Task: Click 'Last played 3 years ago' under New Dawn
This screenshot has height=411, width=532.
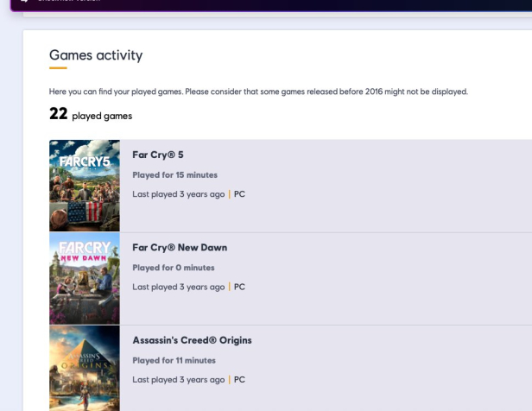Action: click(178, 287)
